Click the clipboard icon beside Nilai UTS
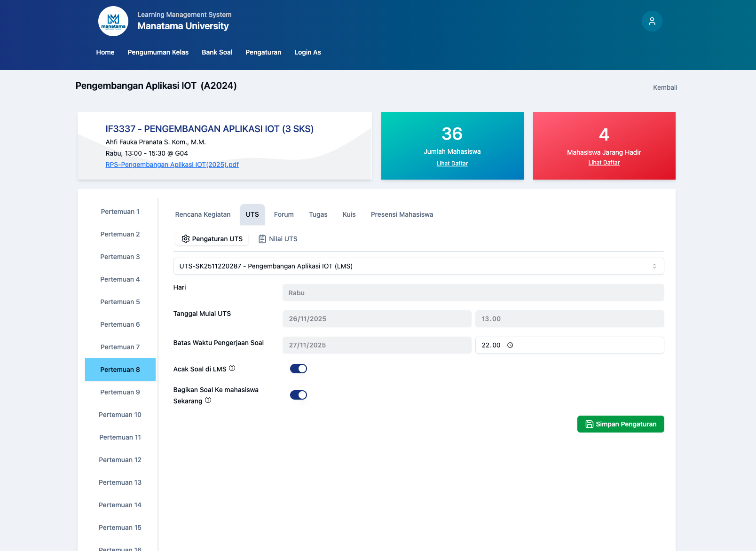Viewport: 756px width, 551px height. click(x=262, y=239)
